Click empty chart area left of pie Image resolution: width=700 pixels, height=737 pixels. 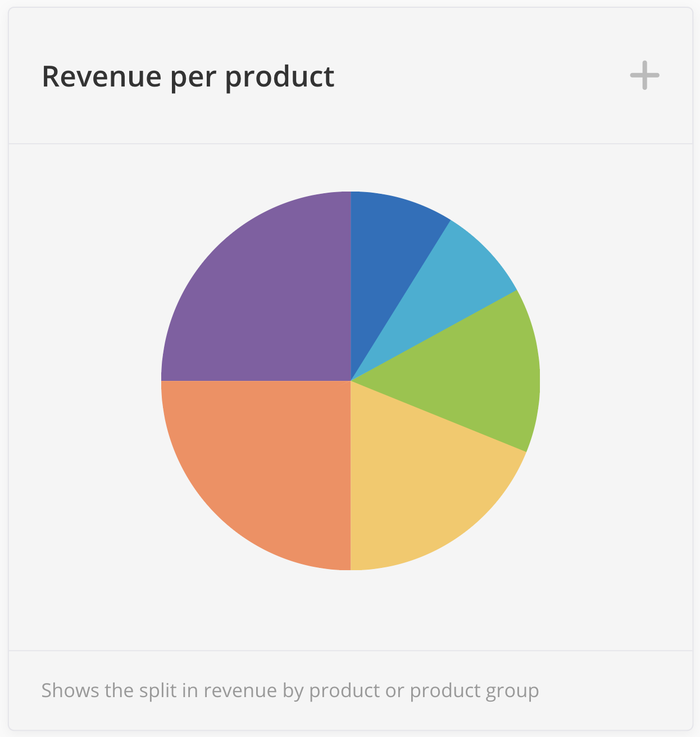[84, 382]
